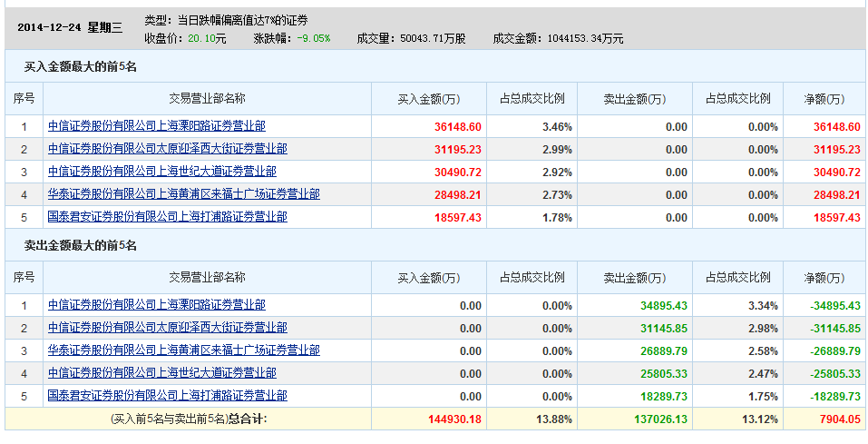Open 华泰证券上海黄浦区来福士广场 link in 买入金额最大 table
Image resolution: width=868 pixels, height=444 pixels.
point(184,194)
